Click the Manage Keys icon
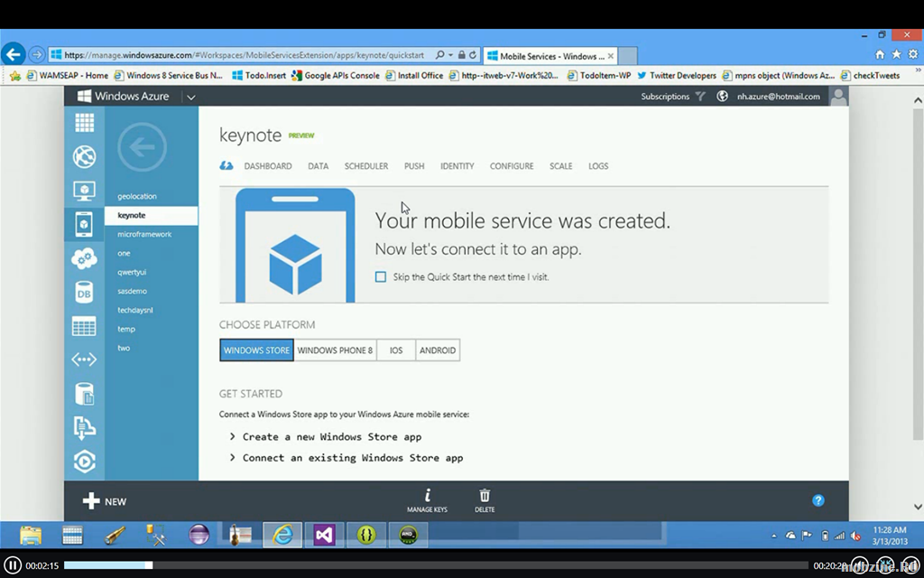Viewport: 924px width, 578px height. [x=427, y=499]
